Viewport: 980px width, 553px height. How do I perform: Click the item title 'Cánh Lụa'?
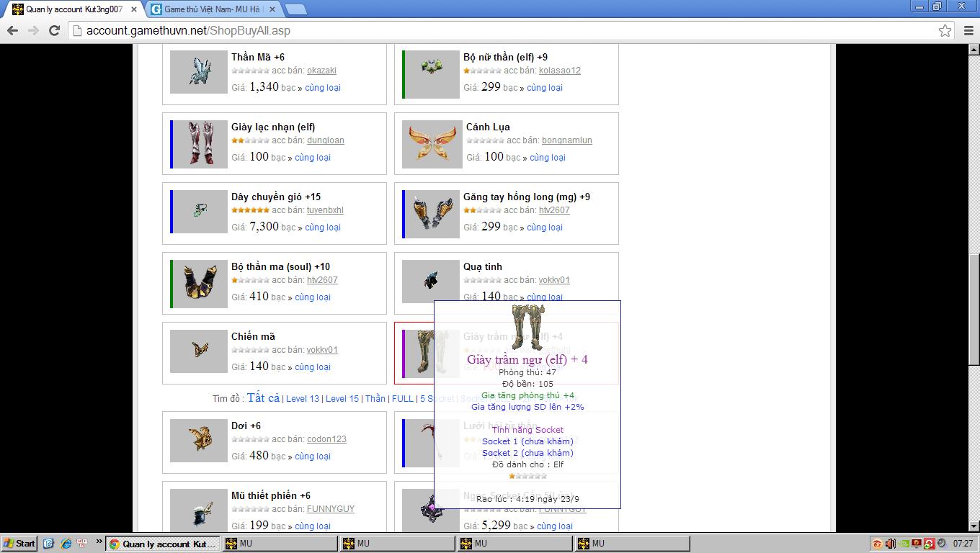tap(488, 127)
